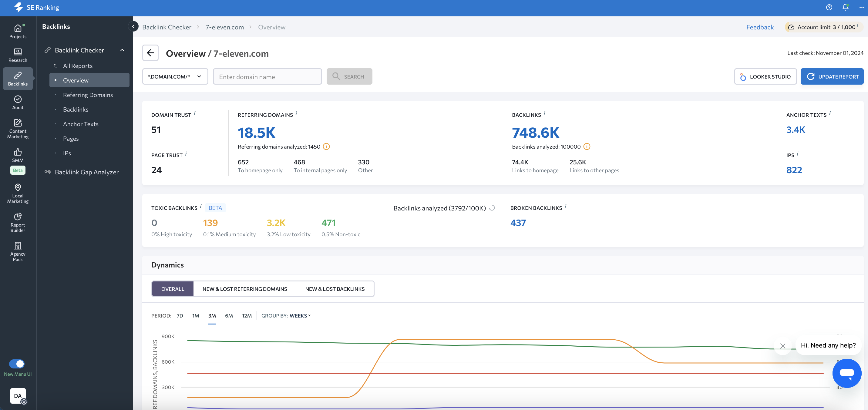Open the Audit section icon

pyautogui.click(x=18, y=99)
